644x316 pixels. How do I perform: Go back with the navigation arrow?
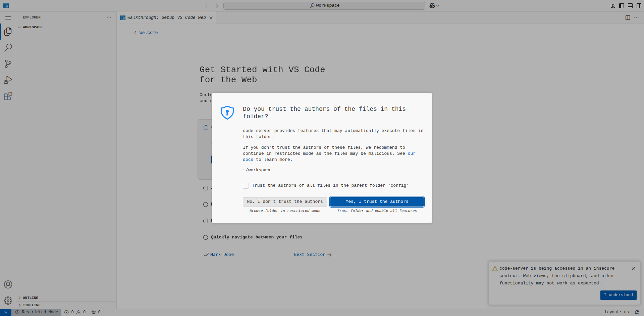click(207, 6)
